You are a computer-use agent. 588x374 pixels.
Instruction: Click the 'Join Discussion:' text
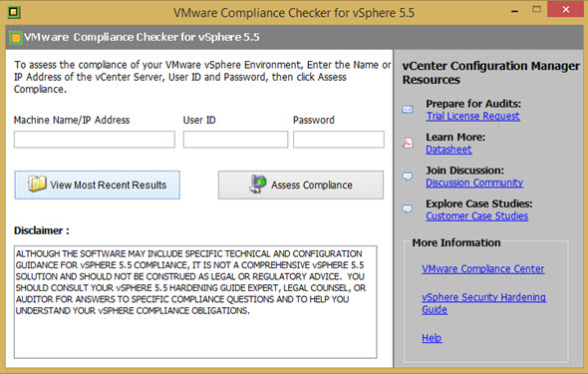pyautogui.click(x=464, y=171)
